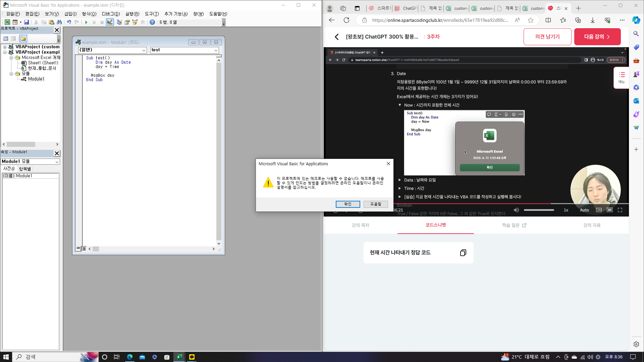Refresh the Edge browser page
This screenshot has height=362, width=644.
point(346,20)
